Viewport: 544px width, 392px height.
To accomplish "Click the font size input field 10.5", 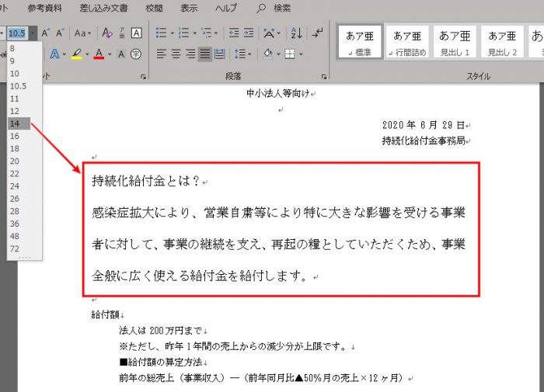I will (x=17, y=33).
